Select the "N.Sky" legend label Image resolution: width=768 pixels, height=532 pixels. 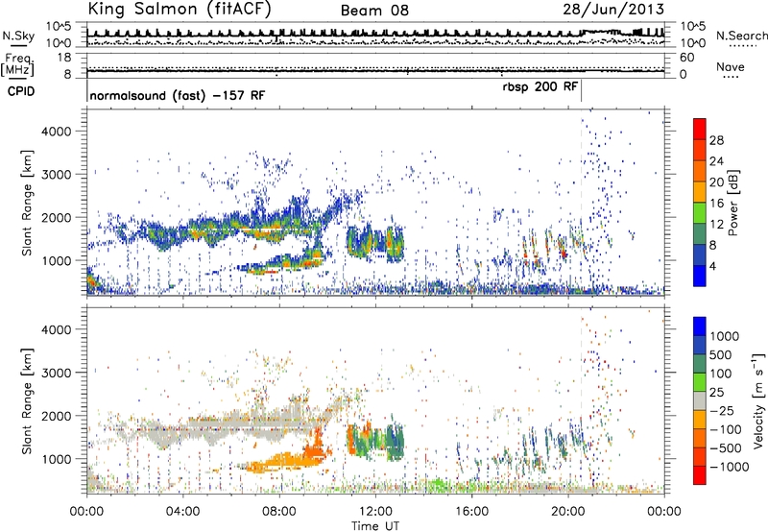18,36
